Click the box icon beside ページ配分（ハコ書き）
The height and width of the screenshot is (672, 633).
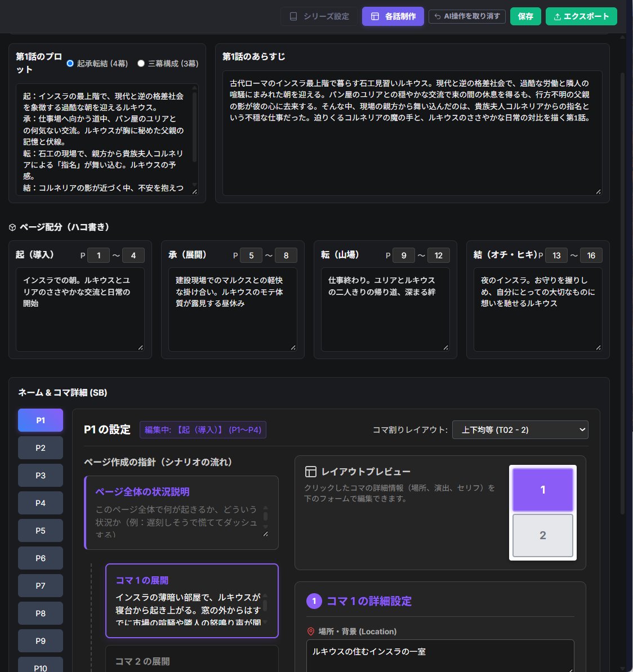[12, 227]
